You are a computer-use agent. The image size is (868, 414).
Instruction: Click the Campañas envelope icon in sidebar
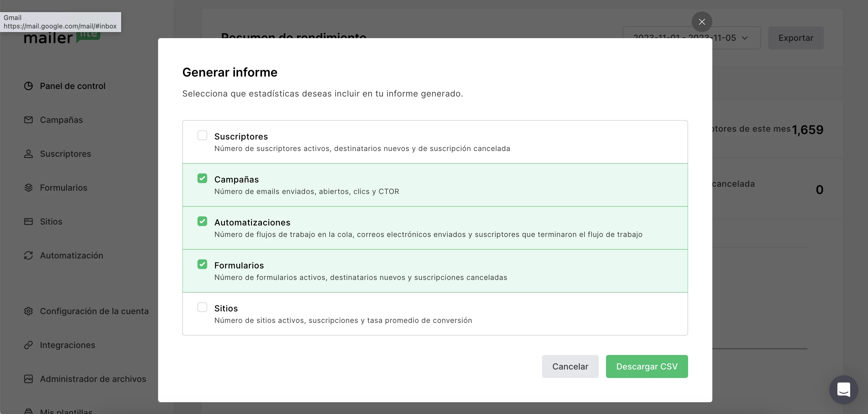pyautogui.click(x=29, y=120)
